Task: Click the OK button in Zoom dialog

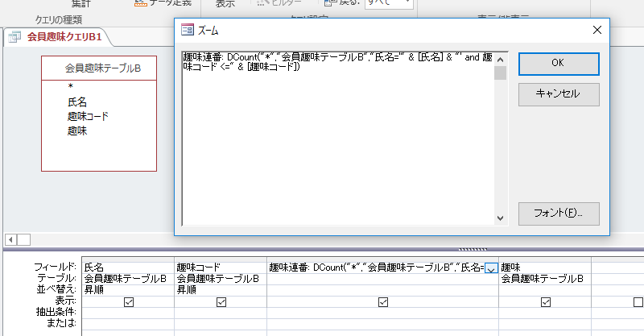Action: pos(559,64)
